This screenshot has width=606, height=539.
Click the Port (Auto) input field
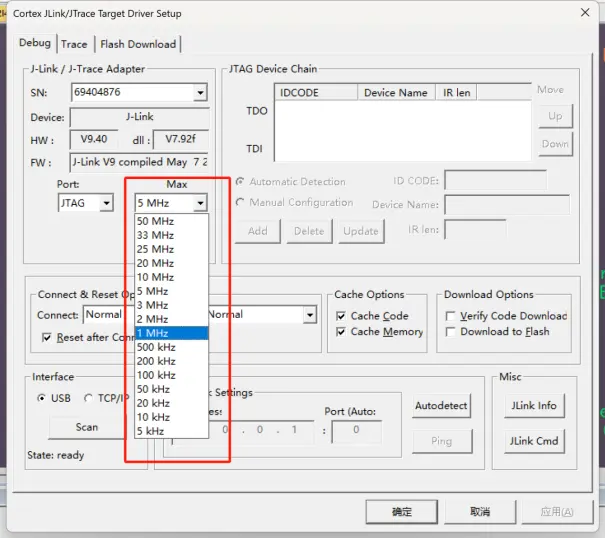click(356, 431)
